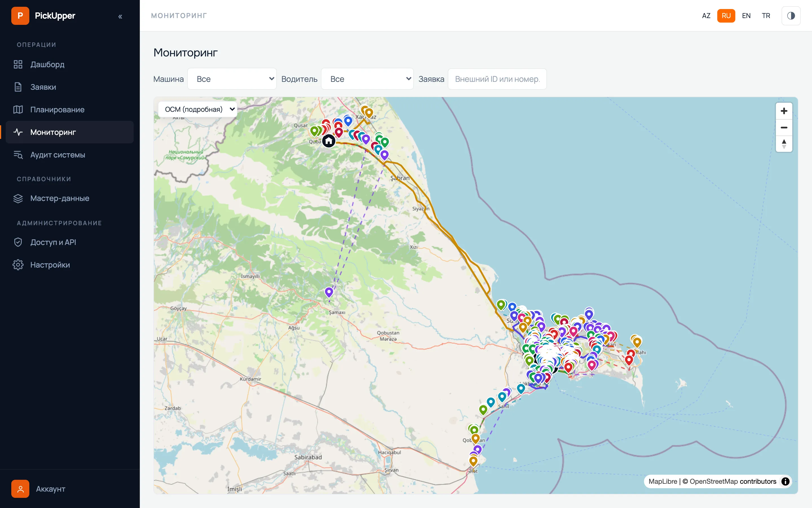Click the Настройки gear icon
Image resolution: width=812 pixels, height=508 pixels.
pyautogui.click(x=18, y=265)
